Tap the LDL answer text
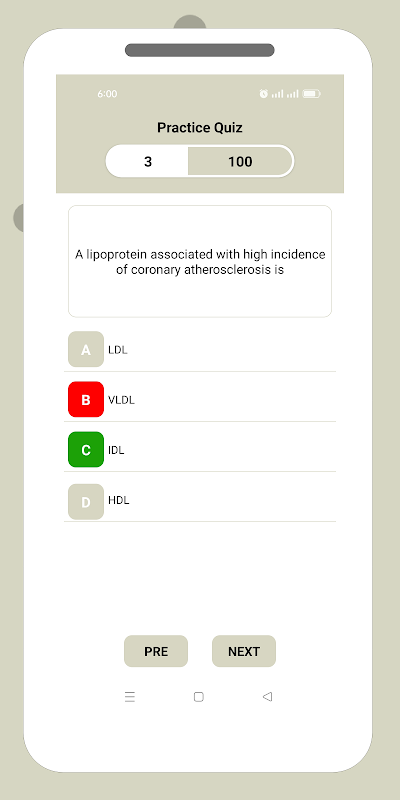The height and width of the screenshot is (800, 400). (117, 350)
